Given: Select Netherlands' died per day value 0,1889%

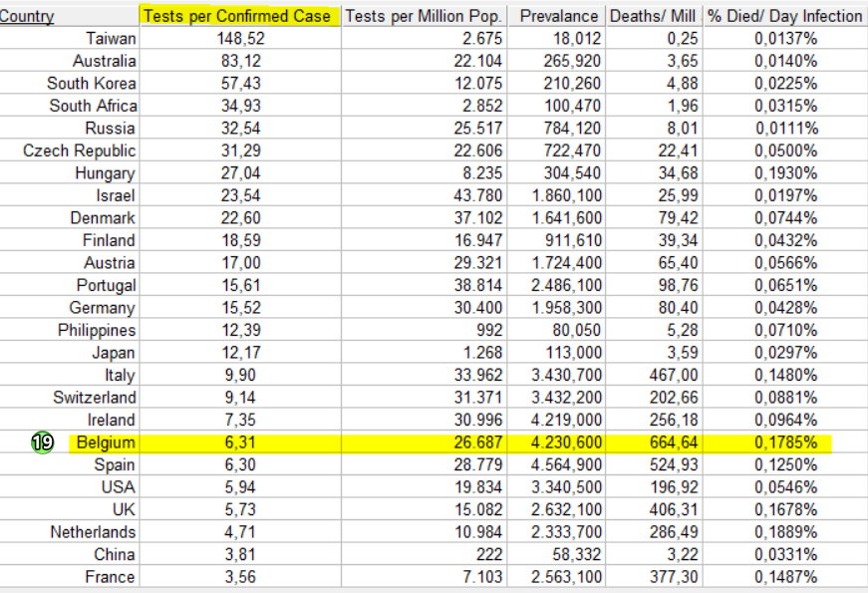Looking at the screenshot, I should [785, 532].
